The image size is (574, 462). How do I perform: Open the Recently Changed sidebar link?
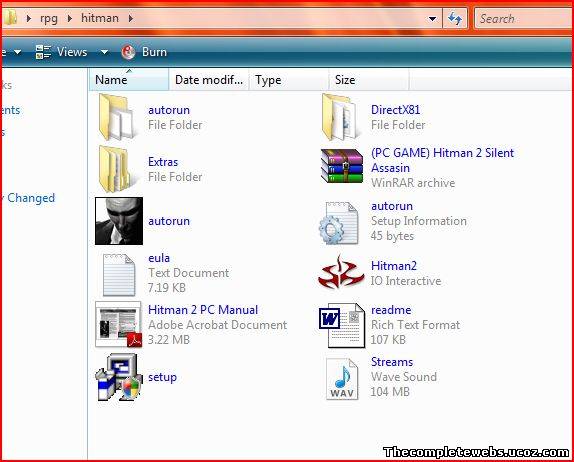28,198
